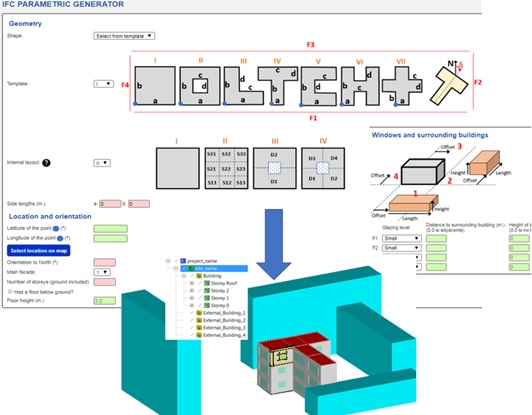Image resolution: width=532 pixels, height=415 pixels.
Task: Select the Storey Roof icon in tree
Action: (x=207, y=283)
